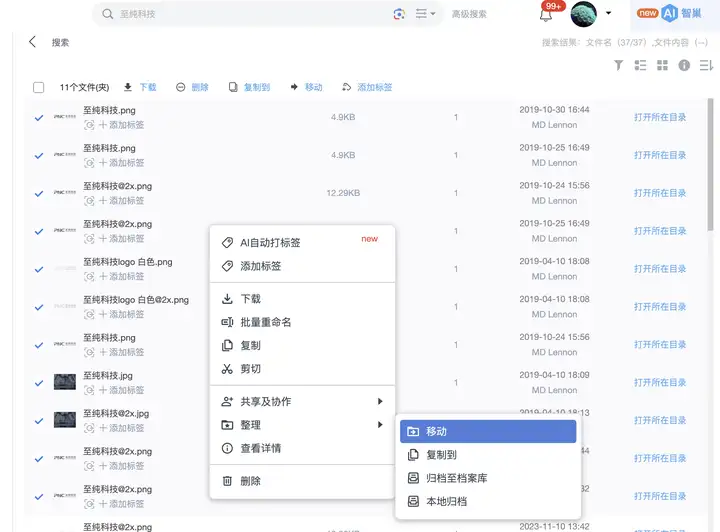This screenshot has height=532, width=720.
Task: Toggle the select-all checkbox
Action: coord(39,87)
